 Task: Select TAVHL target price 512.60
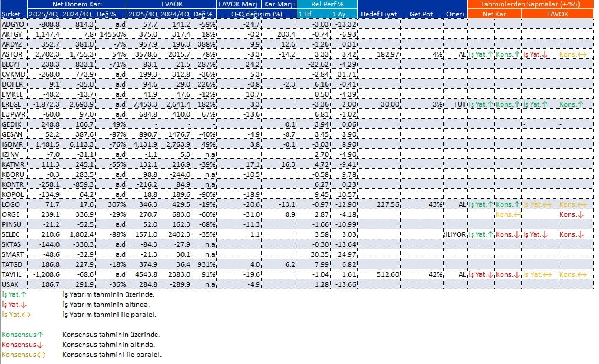tap(387, 274)
